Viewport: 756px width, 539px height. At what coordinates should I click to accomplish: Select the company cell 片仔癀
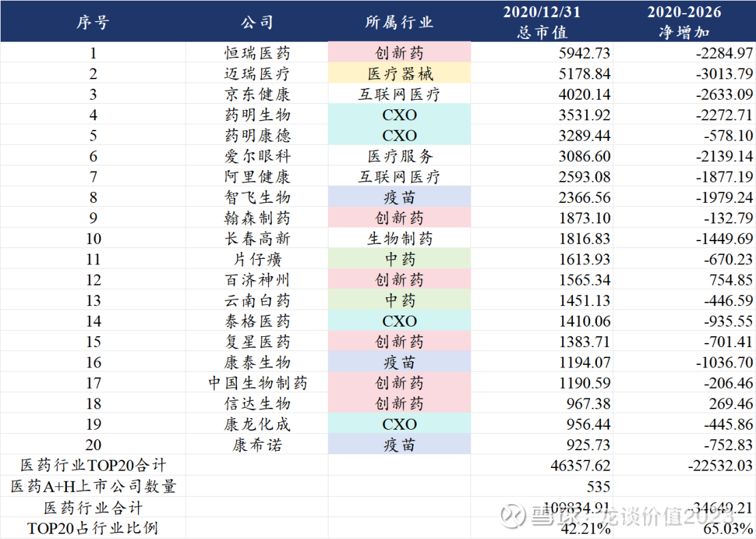[257, 260]
